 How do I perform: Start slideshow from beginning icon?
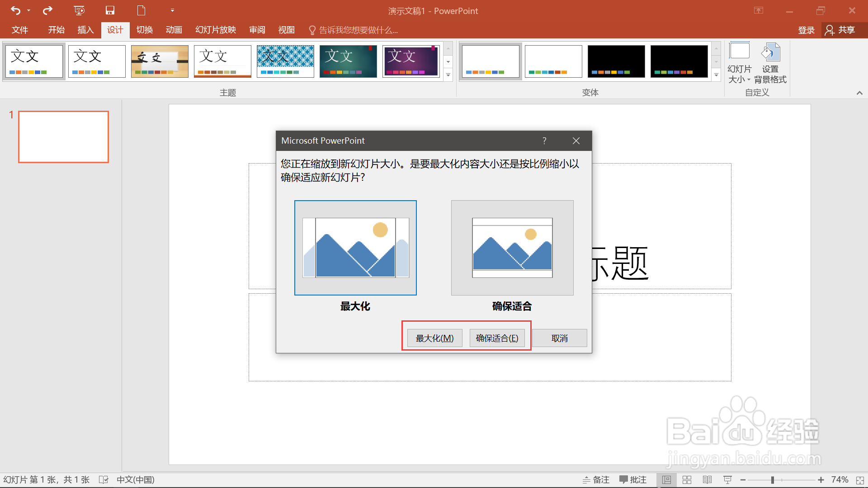click(x=79, y=10)
